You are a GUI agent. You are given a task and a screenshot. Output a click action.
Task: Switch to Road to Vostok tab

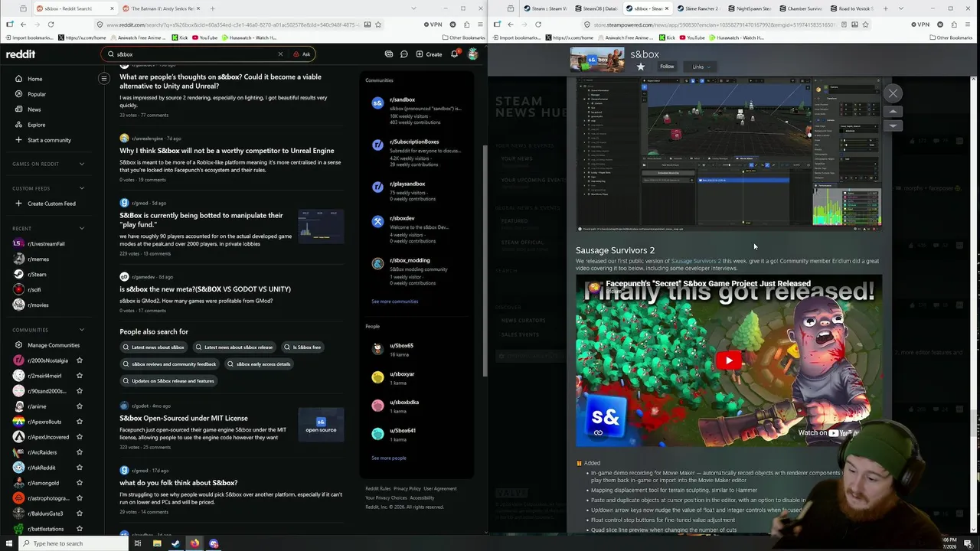click(852, 8)
